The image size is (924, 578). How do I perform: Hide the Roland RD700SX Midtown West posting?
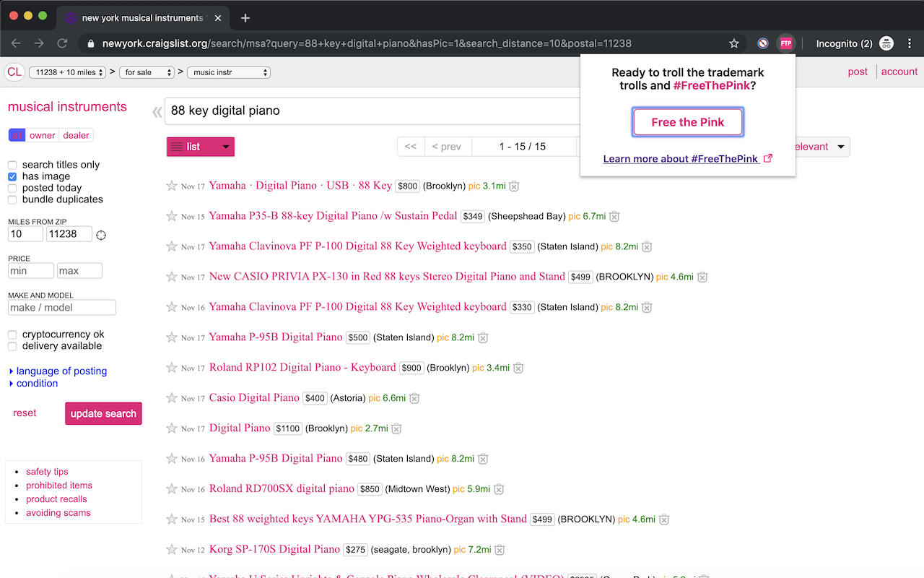point(499,490)
